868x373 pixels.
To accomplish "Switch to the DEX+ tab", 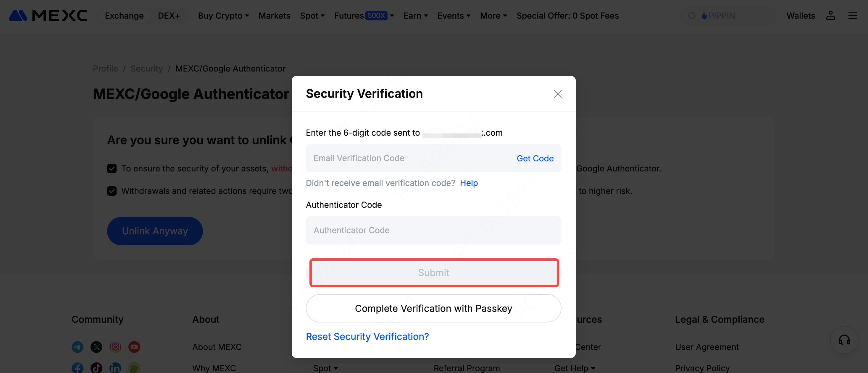I will pyautogui.click(x=168, y=16).
